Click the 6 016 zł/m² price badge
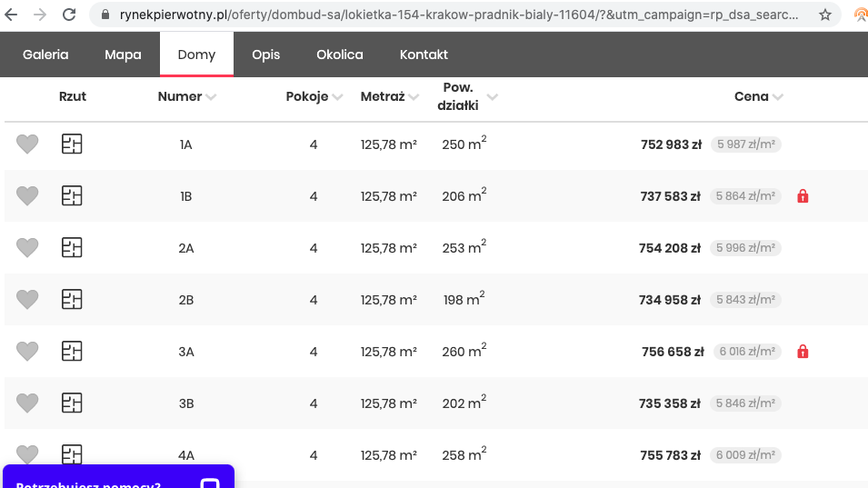The width and height of the screenshot is (868, 488). point(747,352)
